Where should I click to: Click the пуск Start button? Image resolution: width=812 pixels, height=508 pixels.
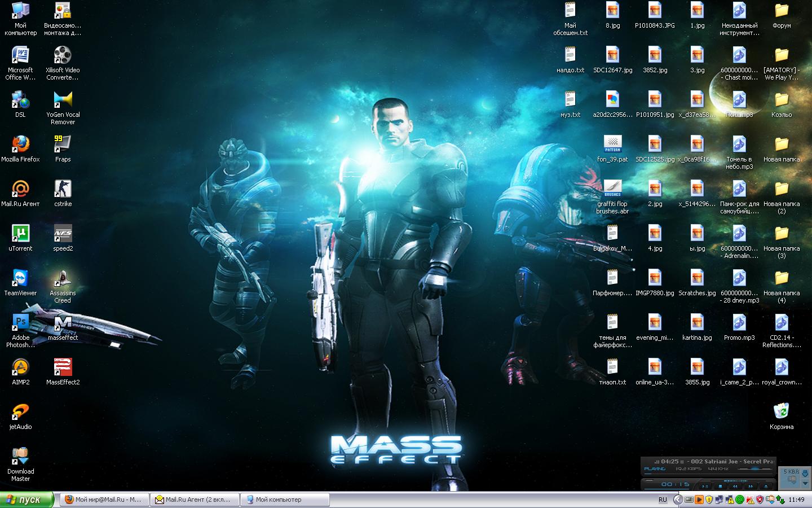pos(27,500)
